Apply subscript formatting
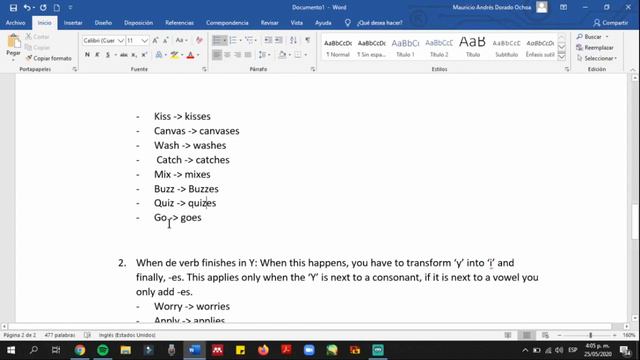 click(134, 55)
